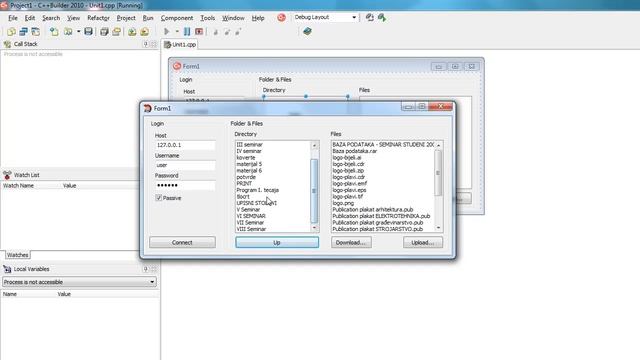
Task: Select 'logo-plavi.emf' in Files list
Action: tap(349, 184)
